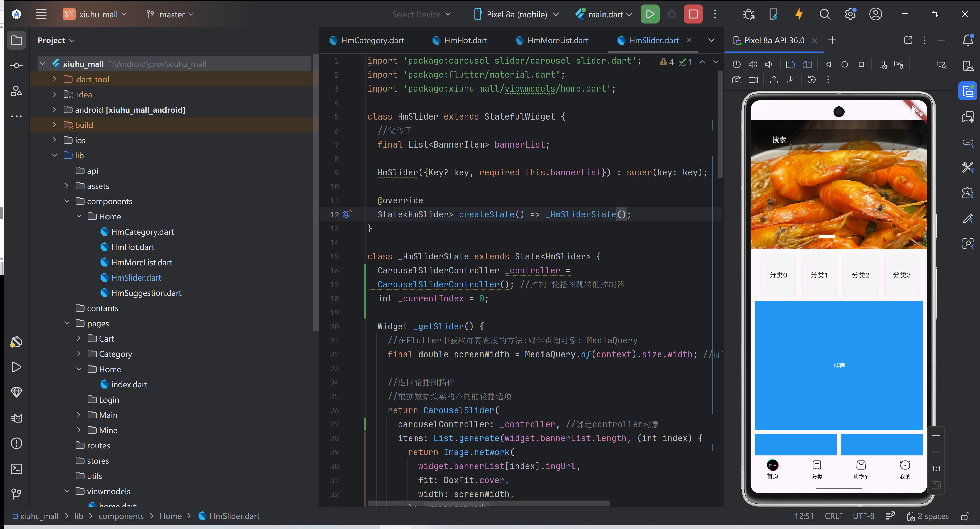Toggle Running Devices panel icon

coord(968,91)
